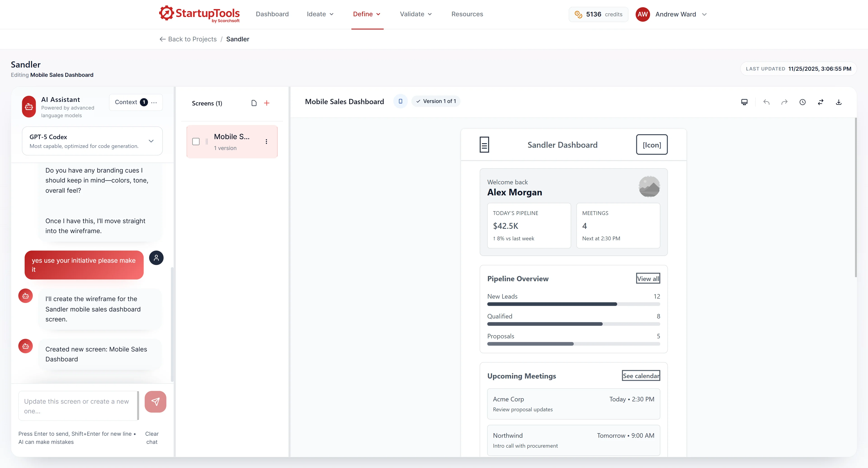Open the Acme Corp meeting entry
Image resolution: width=868 pixels, height=468 pixels.
573,404
